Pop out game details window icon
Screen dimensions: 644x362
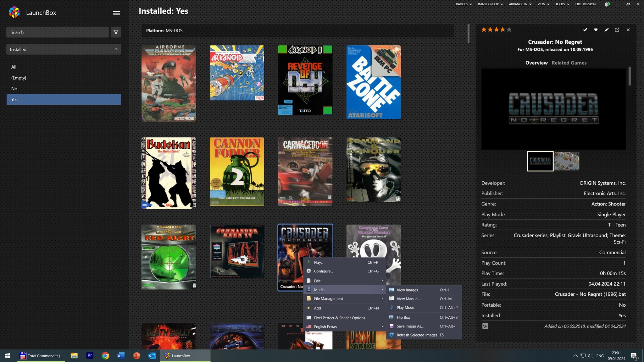[617, 30]
